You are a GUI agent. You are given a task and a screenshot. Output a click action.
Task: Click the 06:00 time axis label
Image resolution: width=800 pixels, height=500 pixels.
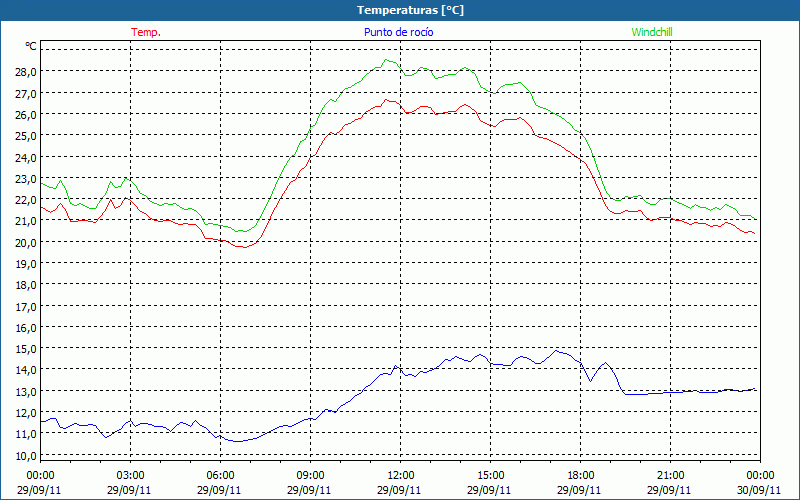[221, 475]
